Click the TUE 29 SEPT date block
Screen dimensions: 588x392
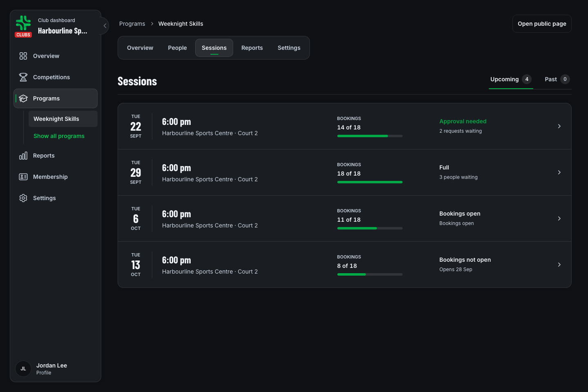136,172
